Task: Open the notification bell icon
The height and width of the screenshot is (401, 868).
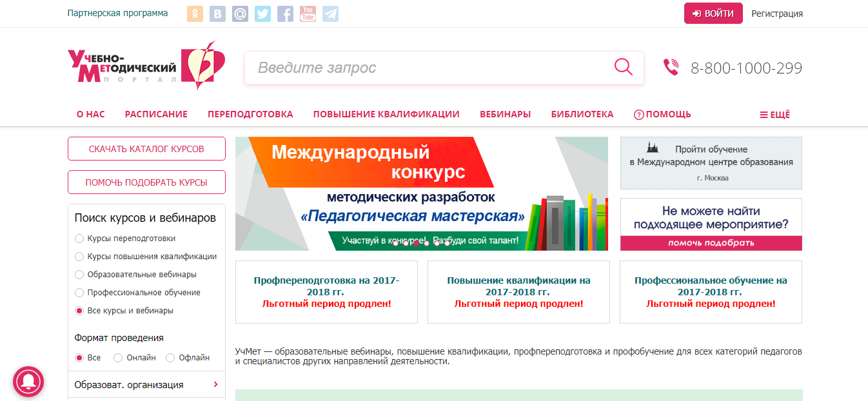Action: click(28, 382)
